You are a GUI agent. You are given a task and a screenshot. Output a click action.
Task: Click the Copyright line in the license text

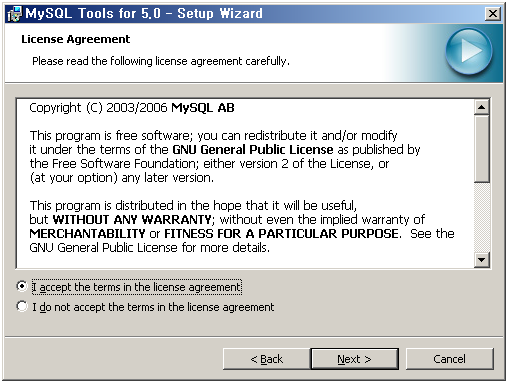coord(132,108)
